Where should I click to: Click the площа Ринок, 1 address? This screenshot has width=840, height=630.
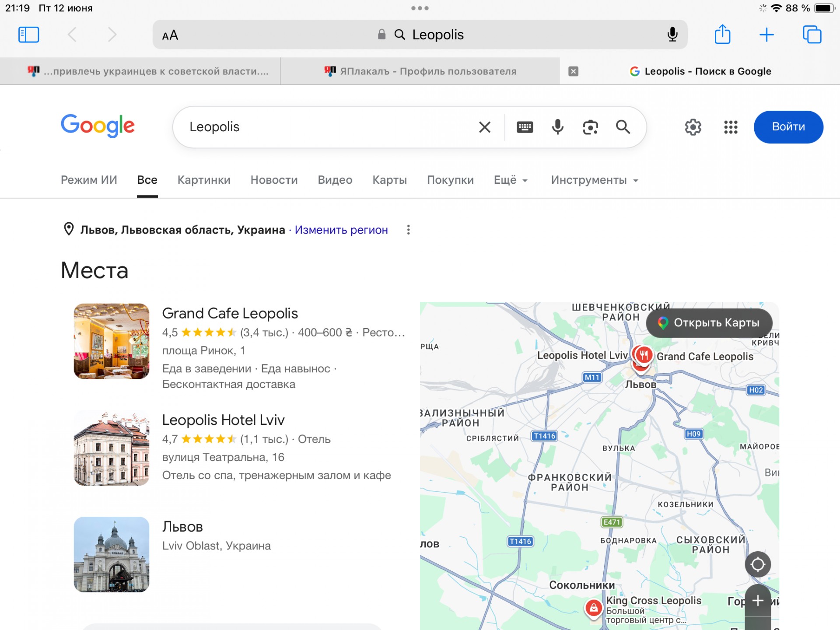203,350
